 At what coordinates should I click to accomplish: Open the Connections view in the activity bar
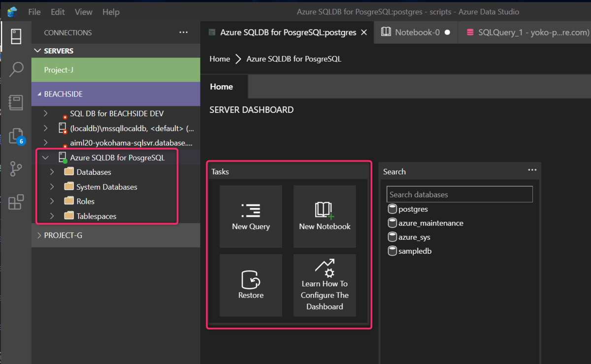point(16,37)
